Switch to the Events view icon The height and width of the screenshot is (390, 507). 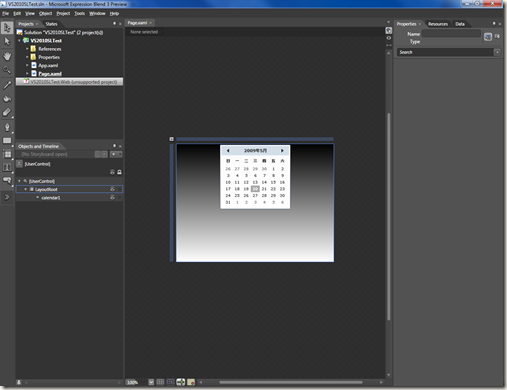click(497, 36)
